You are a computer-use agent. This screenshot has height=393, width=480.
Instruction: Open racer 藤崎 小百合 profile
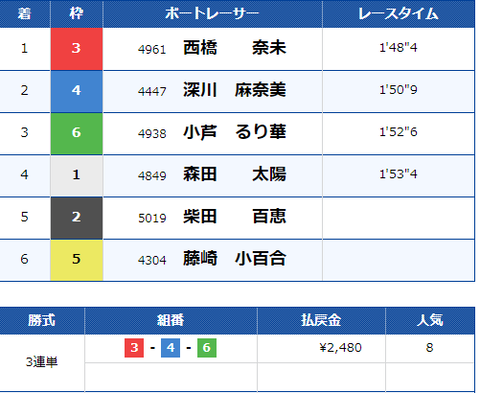(x=235, y=259)
